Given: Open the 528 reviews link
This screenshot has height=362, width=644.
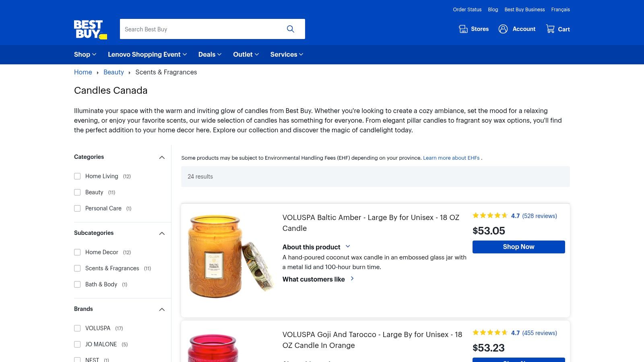Looking at the screenshot, I should tap(539, 216).
